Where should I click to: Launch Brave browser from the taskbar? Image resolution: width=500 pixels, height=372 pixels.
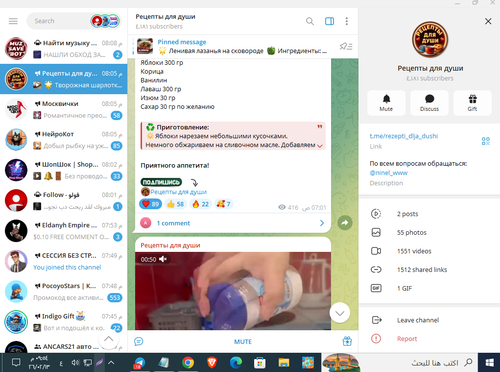212,363
